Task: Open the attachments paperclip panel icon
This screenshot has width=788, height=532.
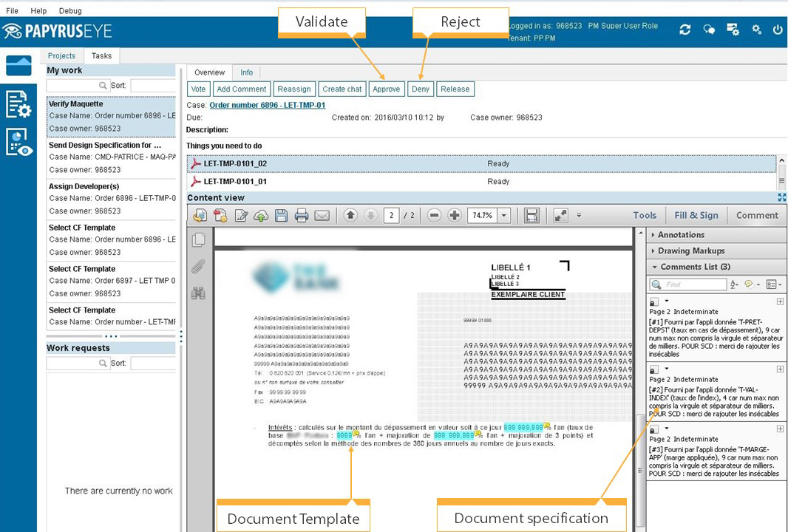Action: point(198,267)
